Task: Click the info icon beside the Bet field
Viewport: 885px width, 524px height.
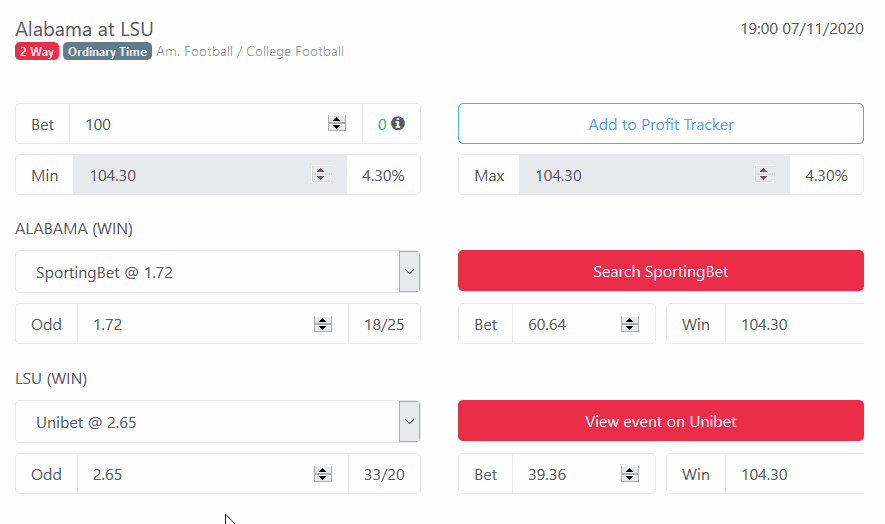Action: [398, 124]
